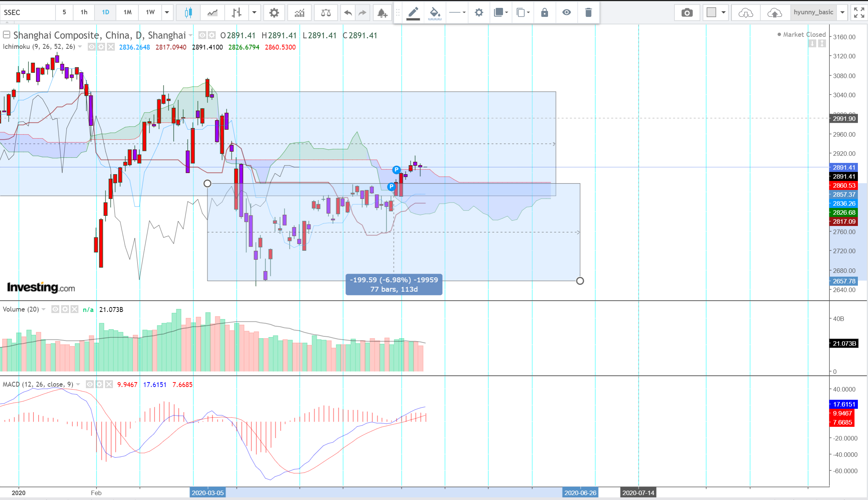The width and height of the screenshot is (868, 500).
Task: Hide the Ichimoku indicator via its eye icon
Action: click(x=92, y=47)
